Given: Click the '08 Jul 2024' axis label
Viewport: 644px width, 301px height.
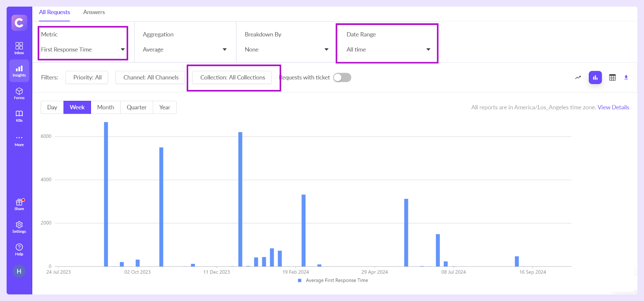Looking at the screenshot, I should point(454,272).
